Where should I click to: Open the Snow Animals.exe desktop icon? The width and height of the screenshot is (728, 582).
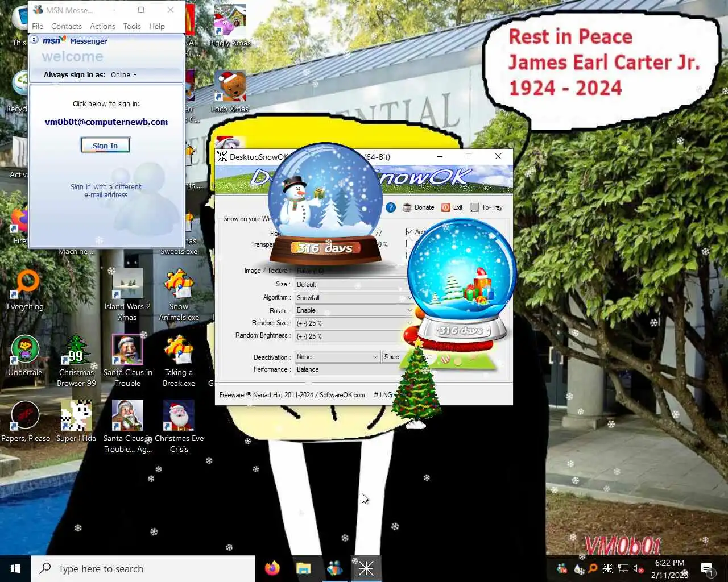[x=179, y=296]
